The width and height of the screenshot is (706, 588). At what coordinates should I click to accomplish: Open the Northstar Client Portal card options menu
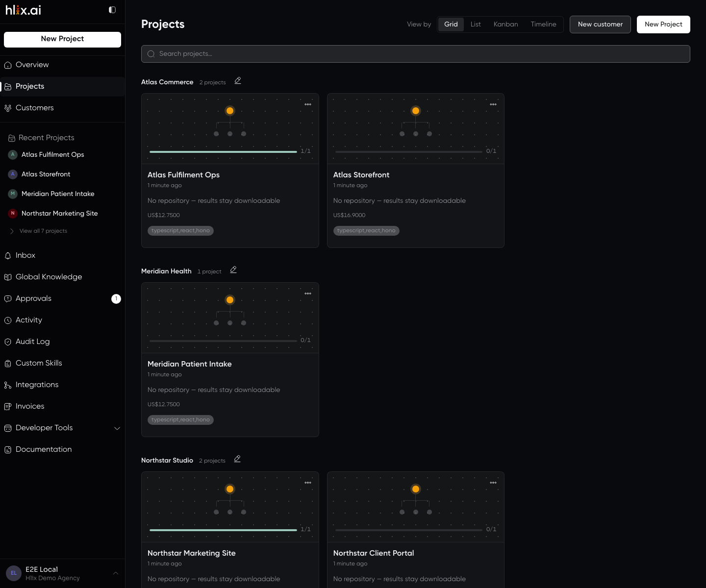tap(493, 483)
